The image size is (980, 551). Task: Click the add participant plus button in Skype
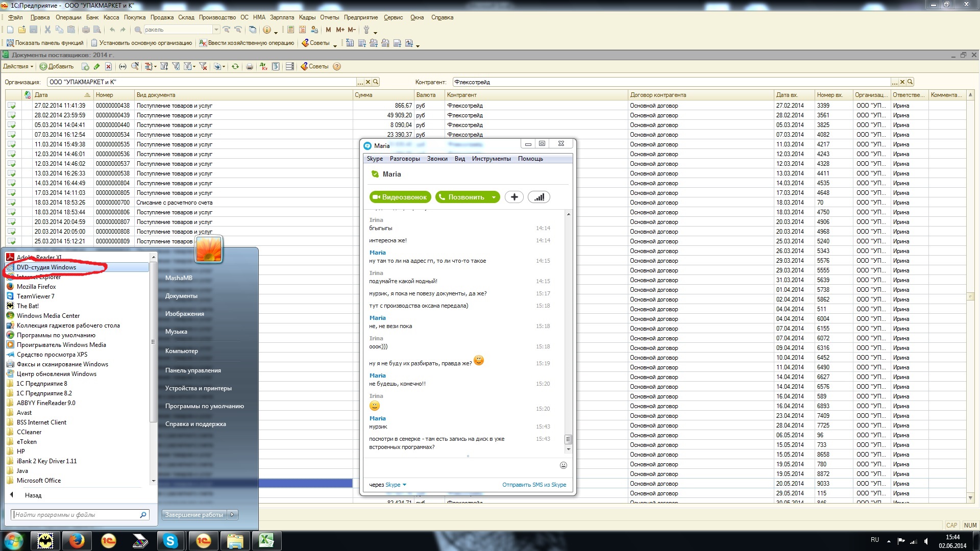(514, 197)
